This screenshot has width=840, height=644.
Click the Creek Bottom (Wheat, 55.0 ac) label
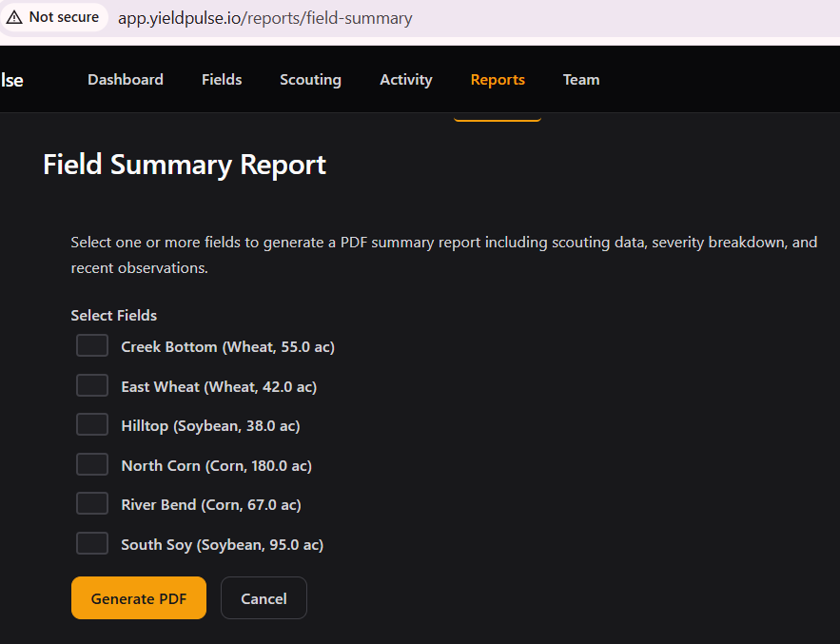227,347
